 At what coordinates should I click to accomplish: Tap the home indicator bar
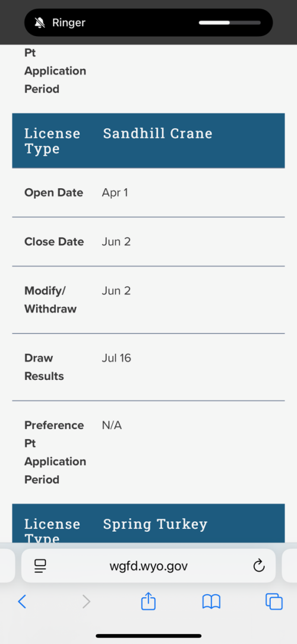pos(148,636)
